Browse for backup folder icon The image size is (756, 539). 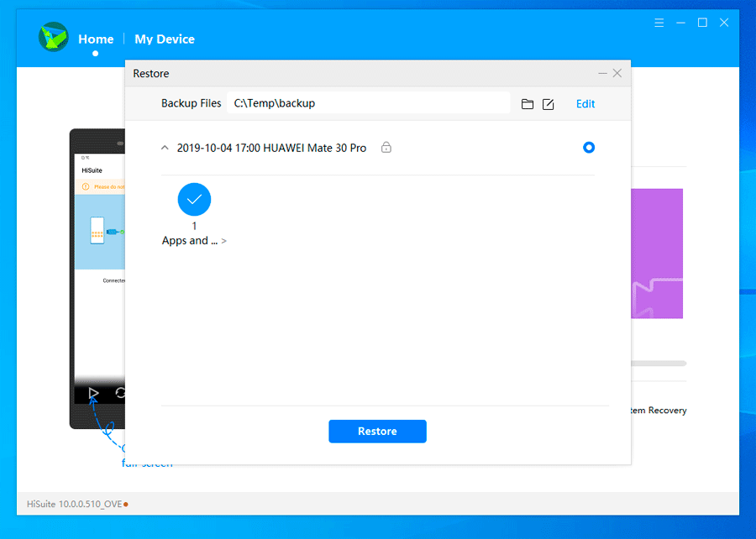(x=528, y=104)
